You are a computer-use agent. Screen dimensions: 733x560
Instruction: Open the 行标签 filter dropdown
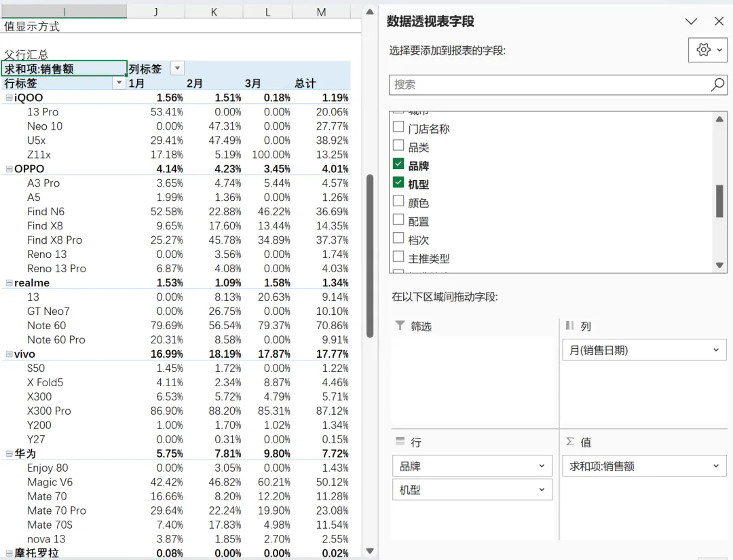[x=119, y=83]
